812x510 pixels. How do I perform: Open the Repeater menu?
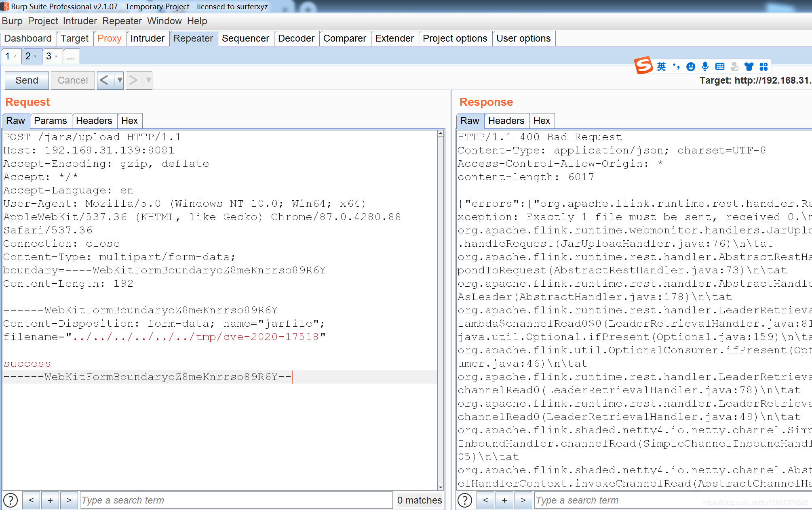(122, 21)
